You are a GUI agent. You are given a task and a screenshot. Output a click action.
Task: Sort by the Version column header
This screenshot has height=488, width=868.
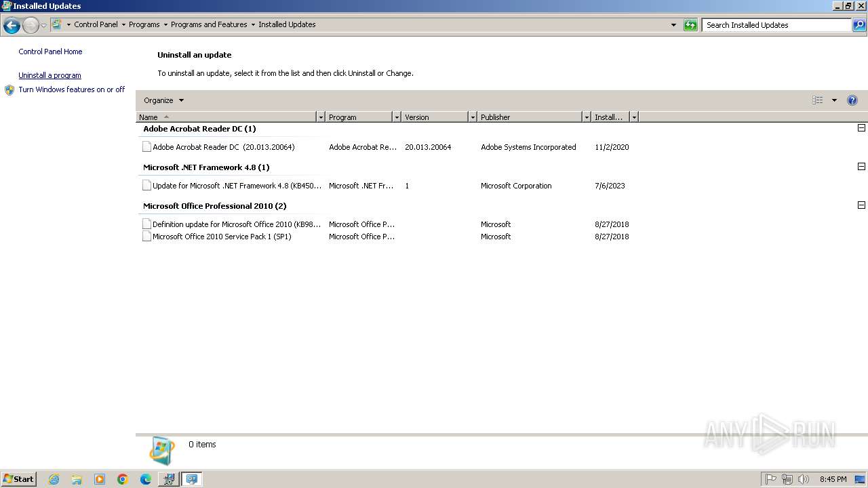[435, 117]
